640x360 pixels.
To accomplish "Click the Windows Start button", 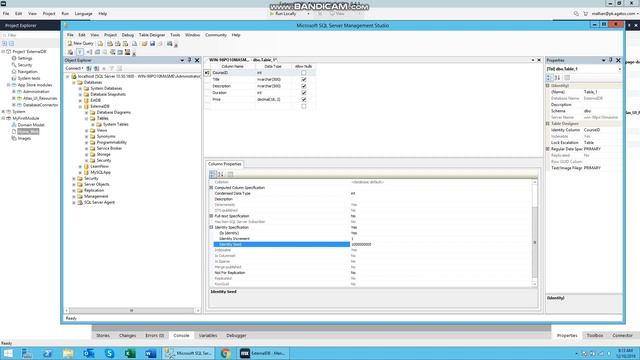I will [7, 353].
